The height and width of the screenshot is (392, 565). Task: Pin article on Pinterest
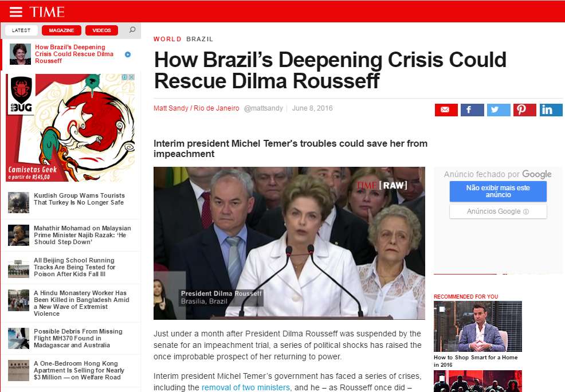pos(525,110)
